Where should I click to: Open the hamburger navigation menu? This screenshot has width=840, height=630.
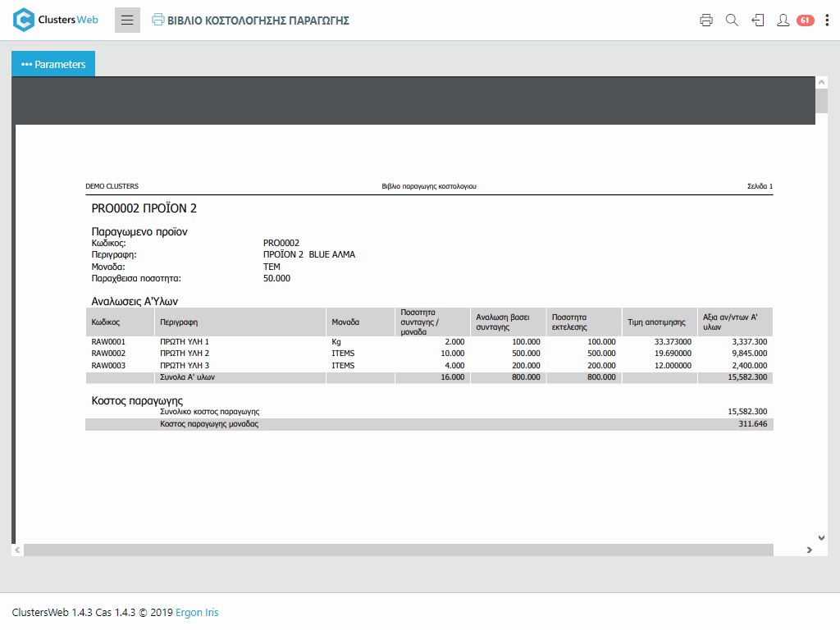point(127,21)
